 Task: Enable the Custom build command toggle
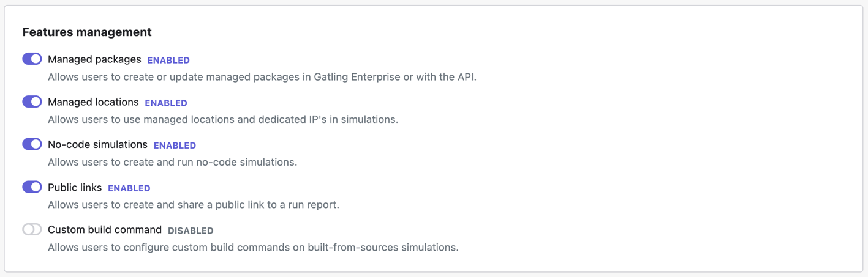point(32,229)
